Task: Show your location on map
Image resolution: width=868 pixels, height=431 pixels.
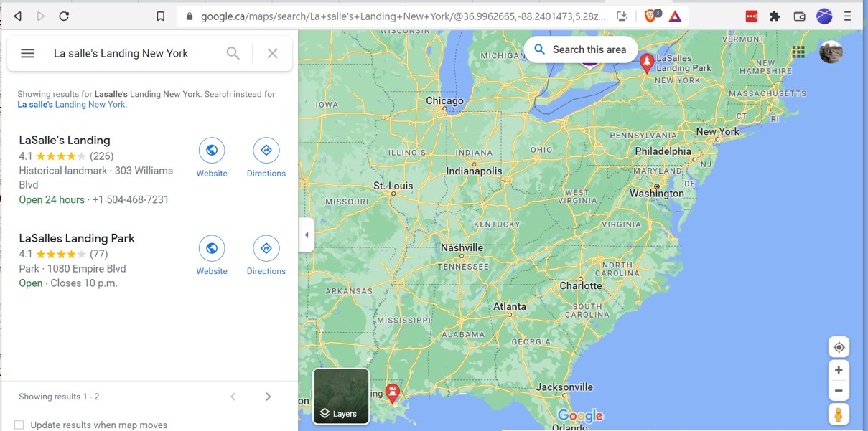Action: point(839,348)
